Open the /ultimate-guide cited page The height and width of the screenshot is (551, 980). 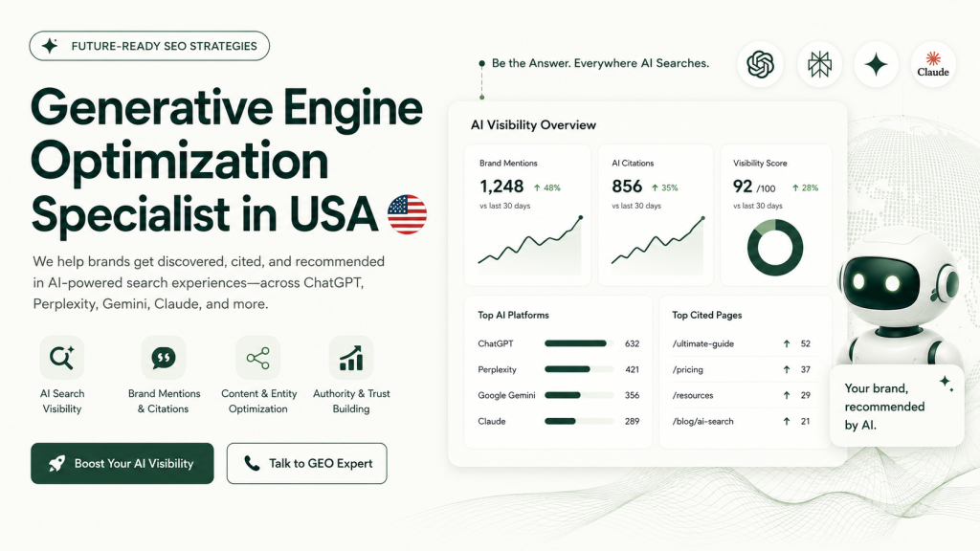click(703, 343)
